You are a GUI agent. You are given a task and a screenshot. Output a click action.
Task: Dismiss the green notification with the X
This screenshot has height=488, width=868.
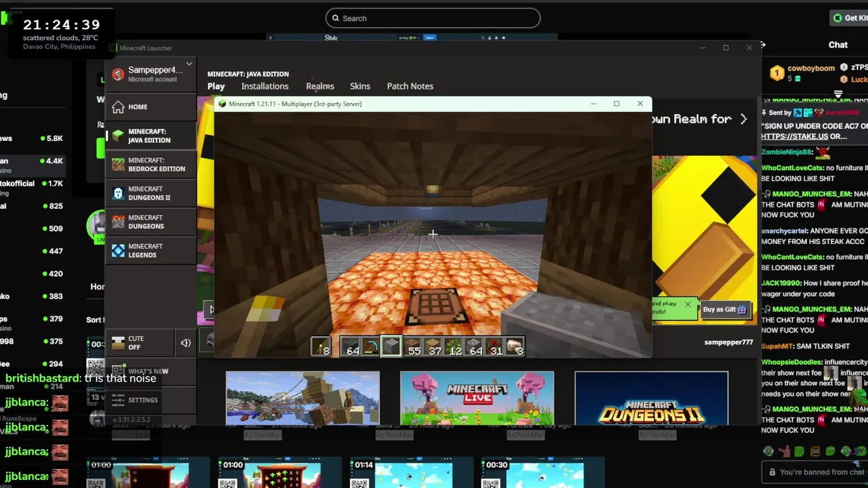(x=688, y=304)
